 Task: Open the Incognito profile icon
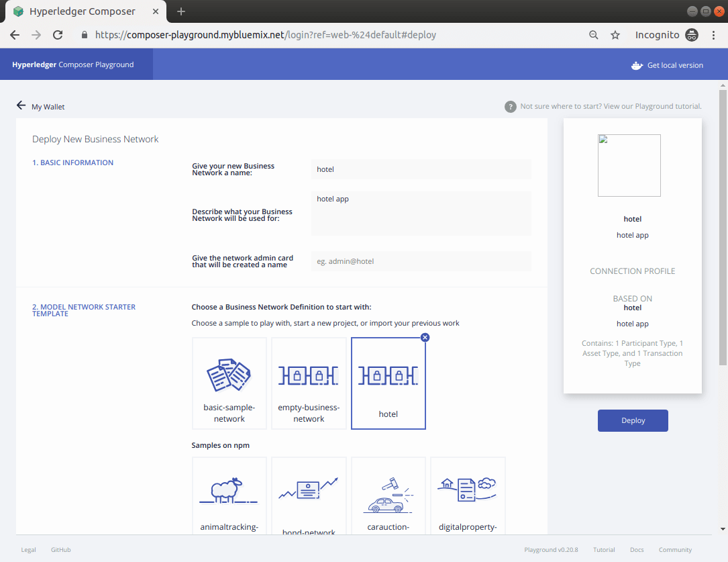692,35
